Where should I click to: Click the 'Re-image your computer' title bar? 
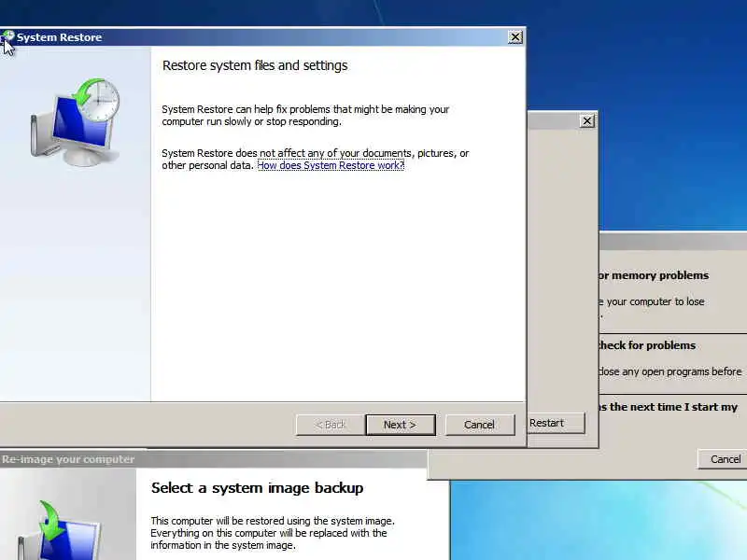tap(214, 459)
